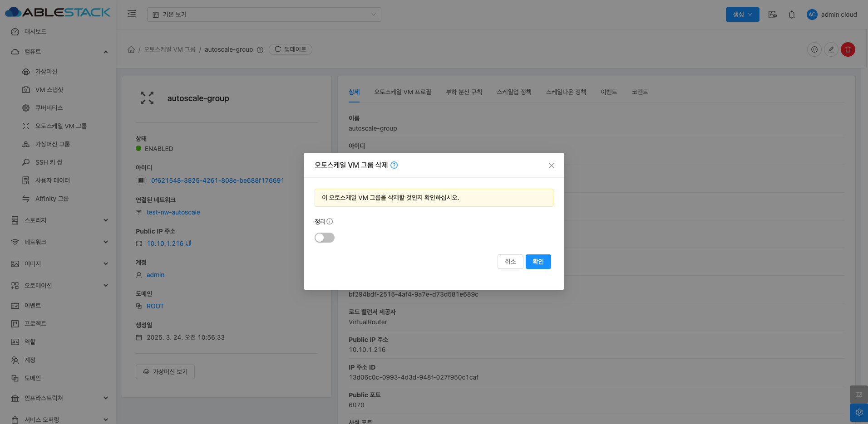This screenshot has width=868, height=424.
Task: Click the help icon beside dialog title
Action: (394, 165)
